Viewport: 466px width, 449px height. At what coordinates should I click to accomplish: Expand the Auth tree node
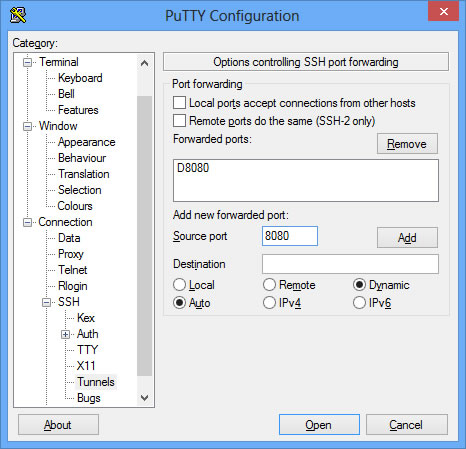point(66,334)
